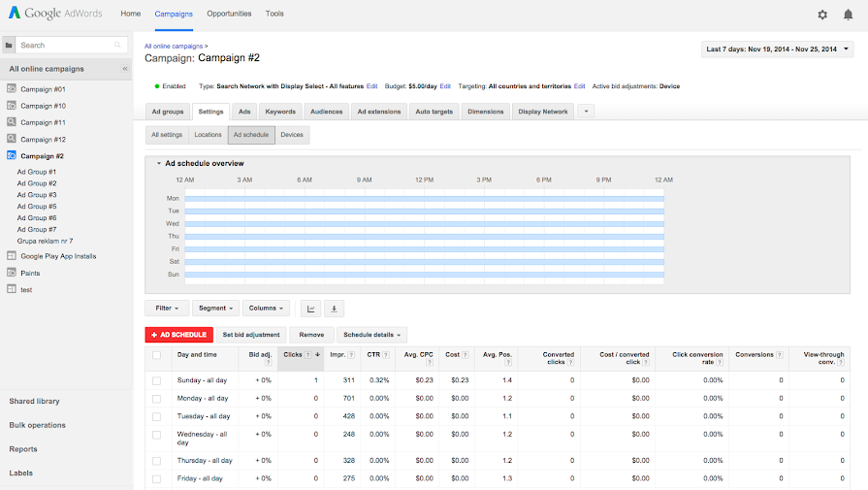Switch to the Keywords tab
The image size is (868, 490).
tap(280, 112)
